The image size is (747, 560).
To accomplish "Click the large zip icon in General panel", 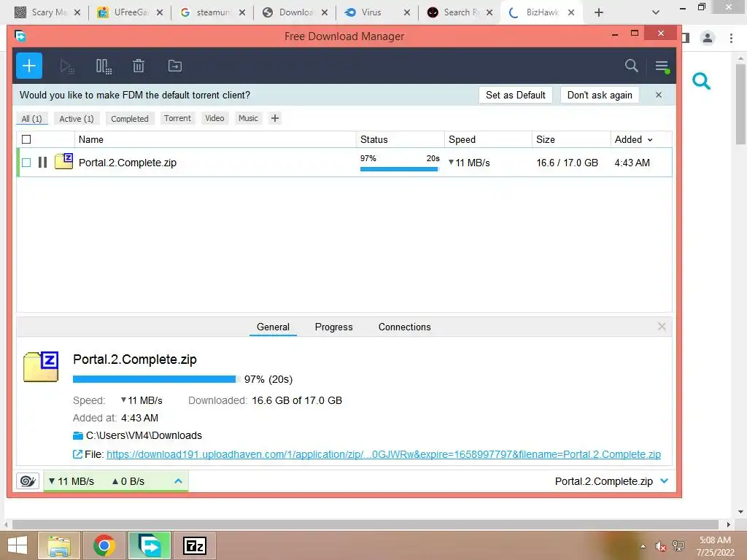I will [x=41, y=367].
